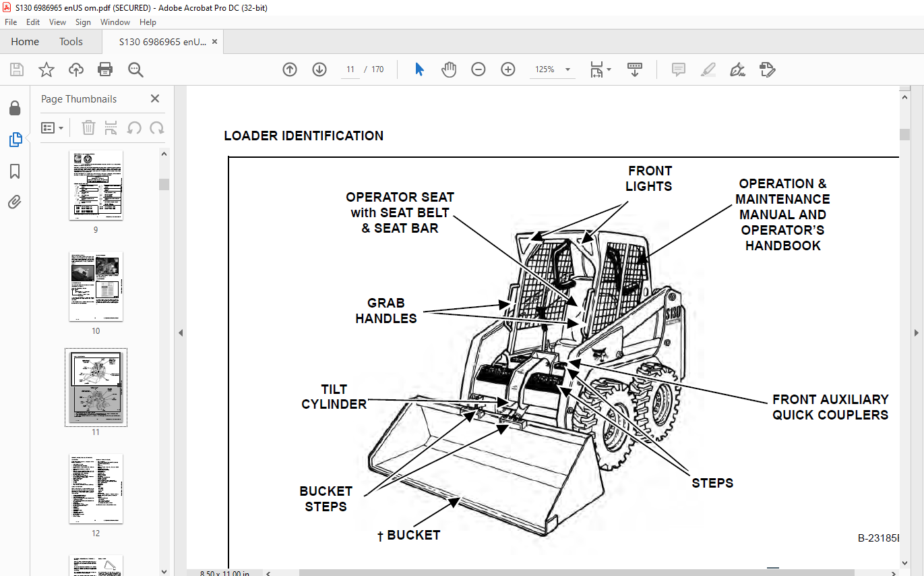View document security via lock icon

click(x=15, y=108)
